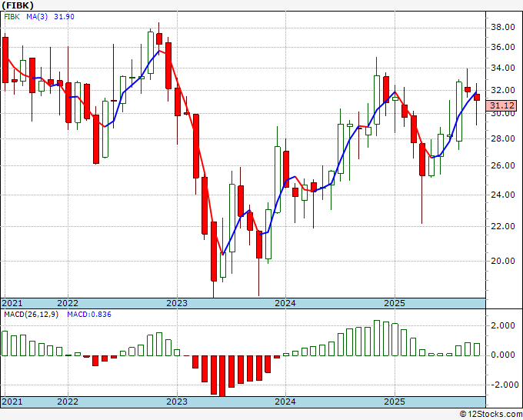Select the 0.000 MACD axis label
Image resolution: width=523 pixels, height=420 pixels.
504,355
